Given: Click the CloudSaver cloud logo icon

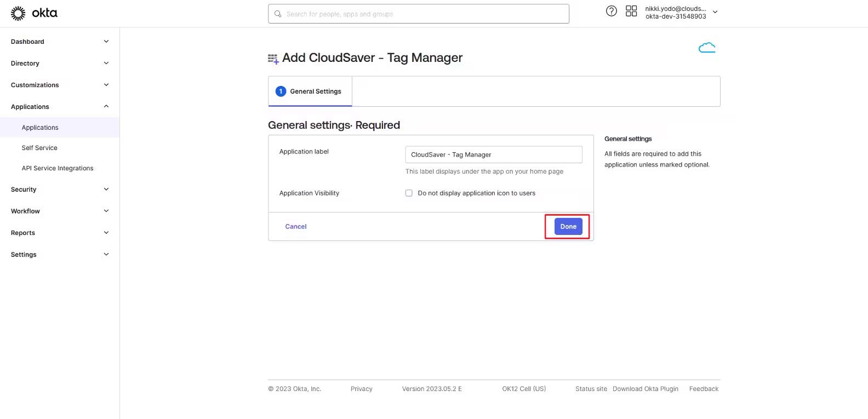Looking at the screenshot, I should pos(707,48).
